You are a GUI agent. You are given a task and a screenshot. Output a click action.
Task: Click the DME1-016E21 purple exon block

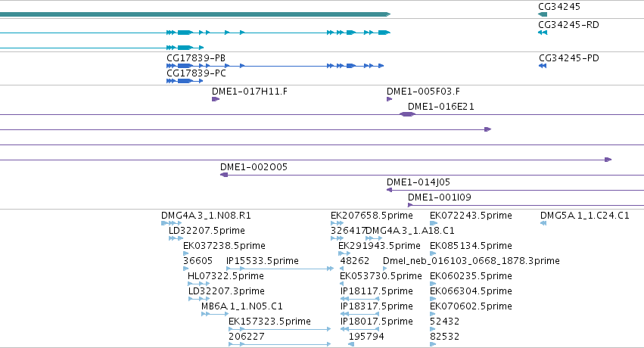pyautogui.click(x=407, y=114)
